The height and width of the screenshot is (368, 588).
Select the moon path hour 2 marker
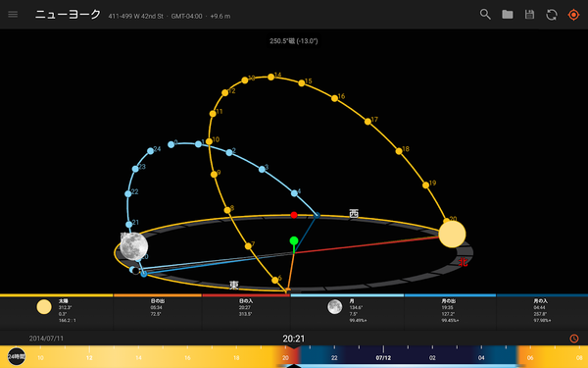click(229, 152)
